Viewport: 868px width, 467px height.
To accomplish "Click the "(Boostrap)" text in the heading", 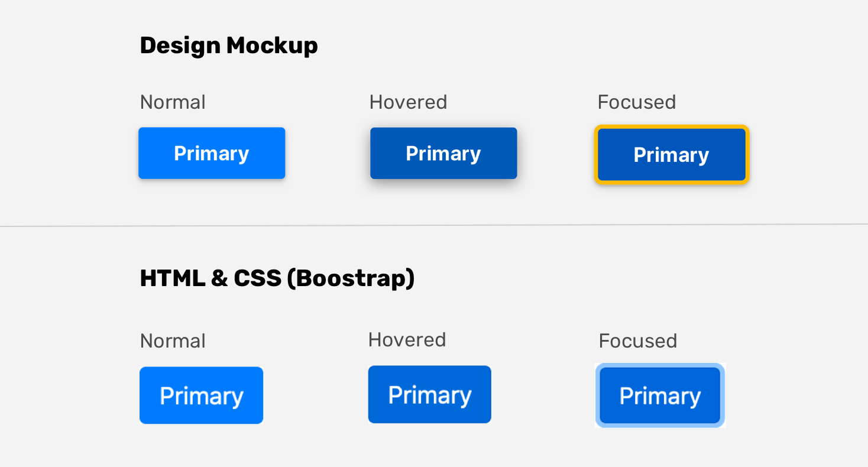I will [x=351, y=278].
